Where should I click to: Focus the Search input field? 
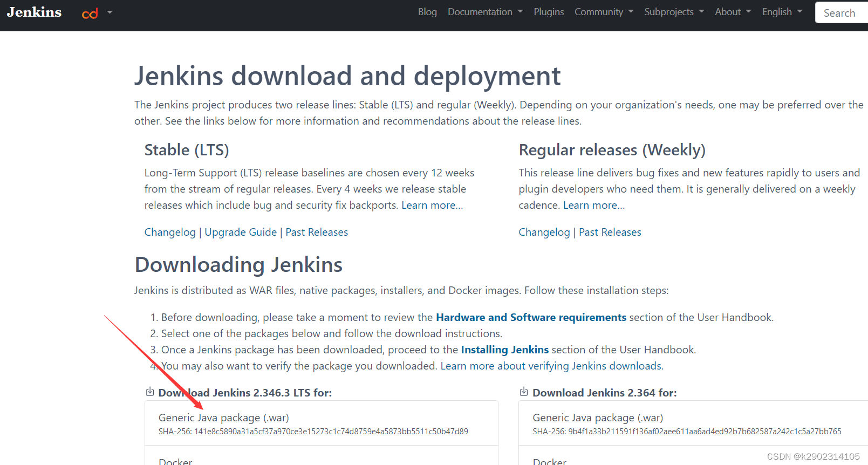coord(842,12)
